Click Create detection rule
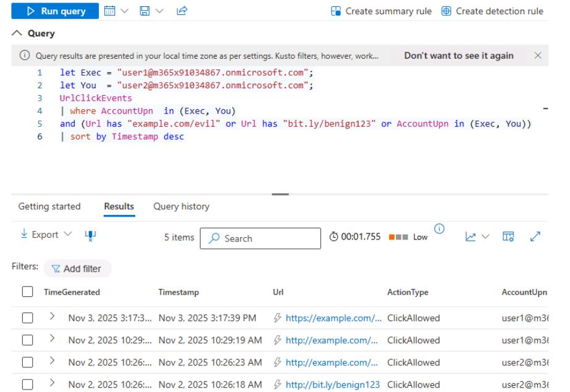 [x=493, y=11]
